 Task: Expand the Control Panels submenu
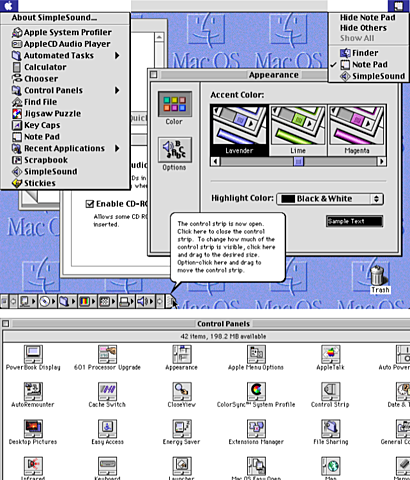117,90
